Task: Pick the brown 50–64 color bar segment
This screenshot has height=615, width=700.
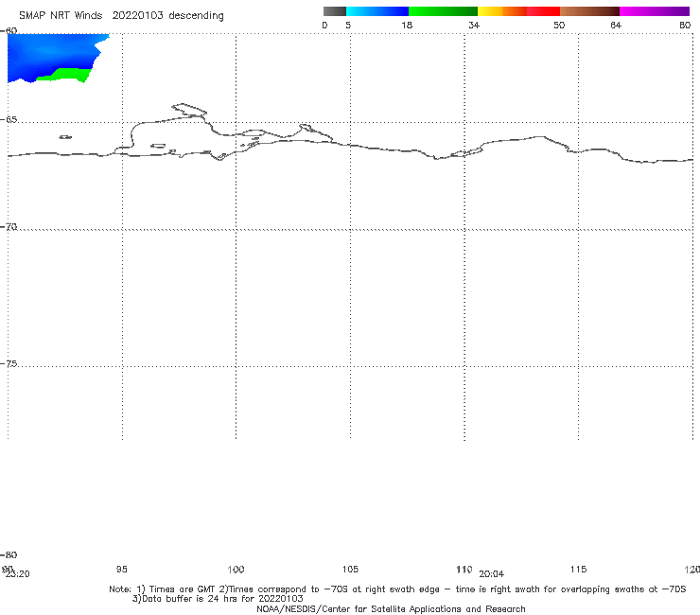Action: coord(589,11)
